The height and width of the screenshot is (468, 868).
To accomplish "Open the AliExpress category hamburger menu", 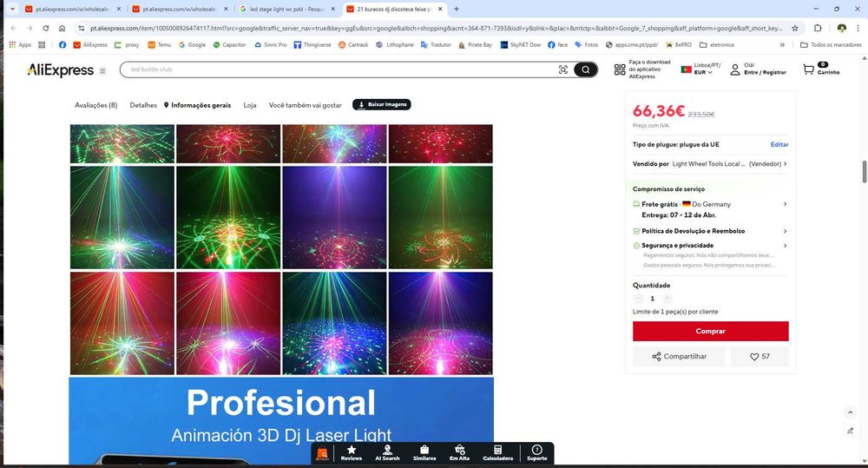I will click(102, 71).
